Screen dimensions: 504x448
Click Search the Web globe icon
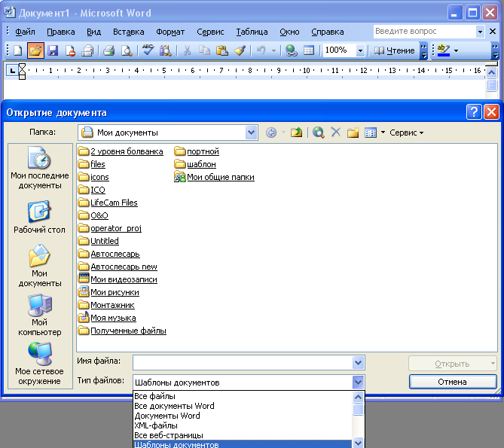click(318, 133)
